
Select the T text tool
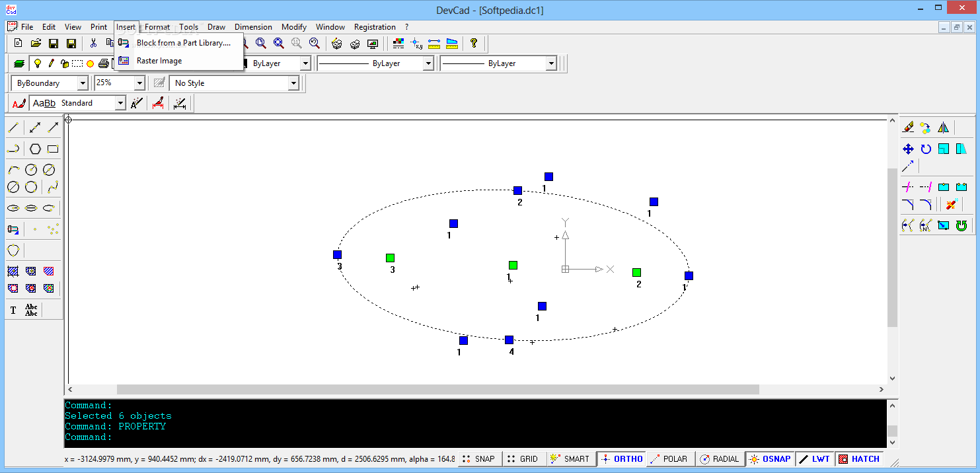13,310
